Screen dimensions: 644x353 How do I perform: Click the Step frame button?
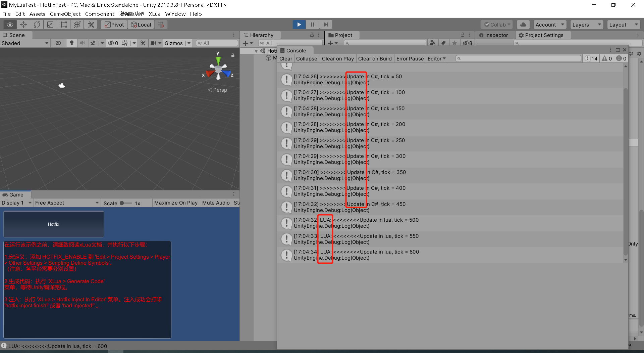coord(326,25)
